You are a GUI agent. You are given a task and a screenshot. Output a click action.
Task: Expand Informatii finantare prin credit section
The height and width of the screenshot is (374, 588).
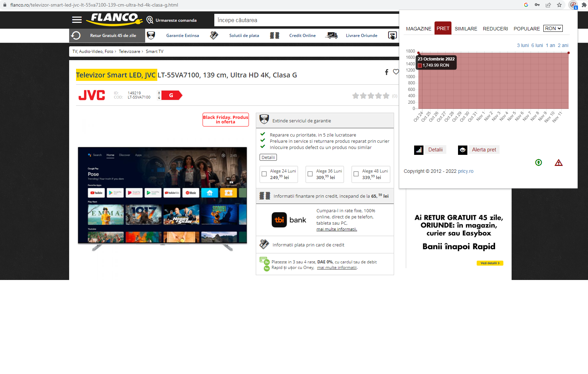tap(325, 196)
